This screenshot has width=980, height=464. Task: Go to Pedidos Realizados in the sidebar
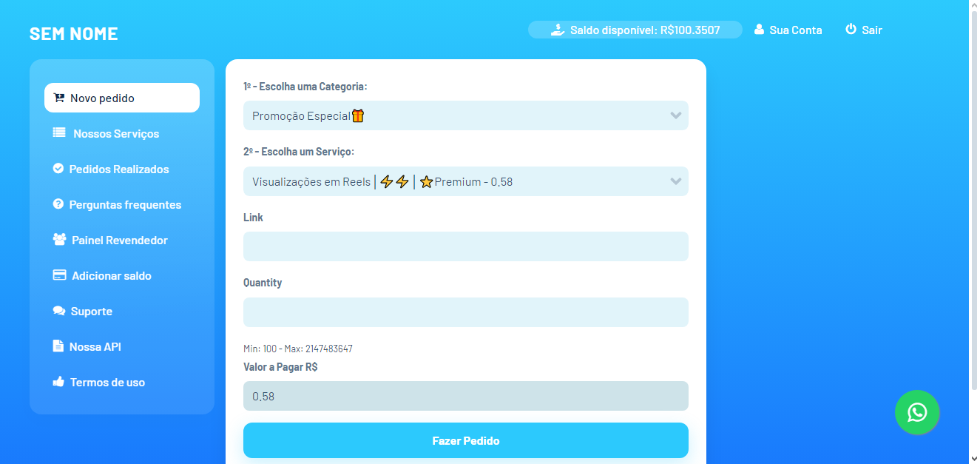point(118,169)
